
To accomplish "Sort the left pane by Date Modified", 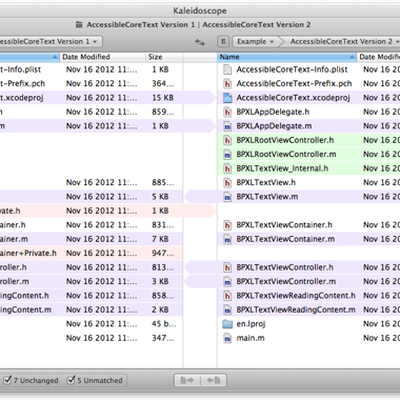I will click(x=103, y=57).
